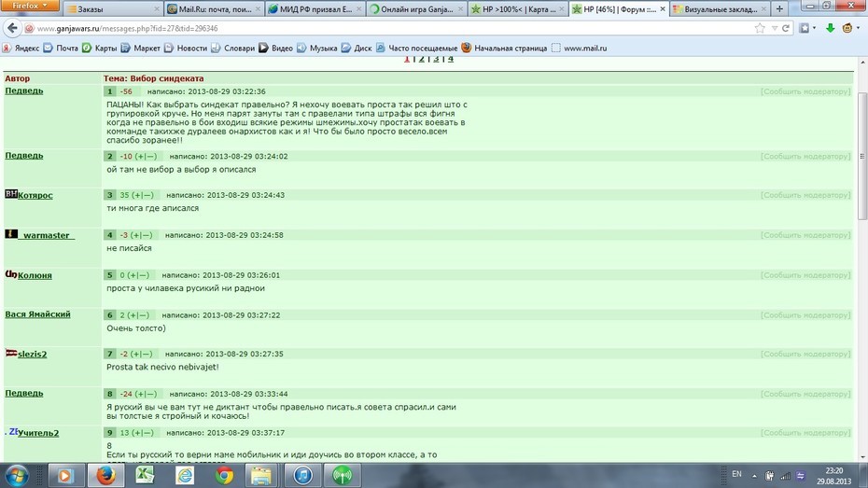Viewport: 868px width, 488px height.
Task: Open file Explorer folder from taskbar
Action: 261,476
